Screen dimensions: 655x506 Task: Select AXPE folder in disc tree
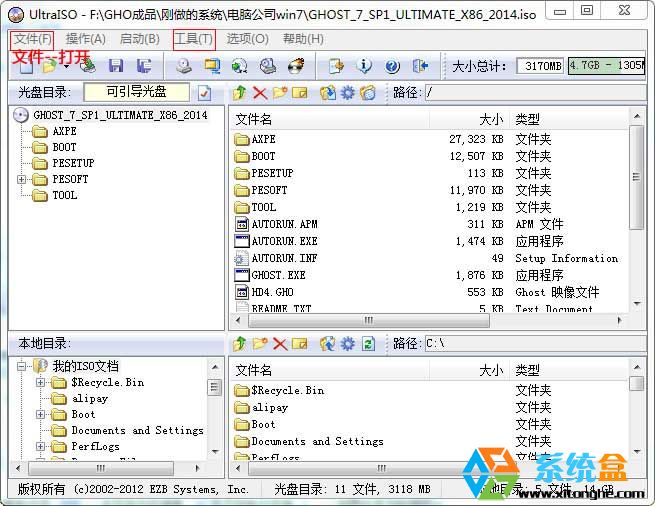tap(64, 131)
